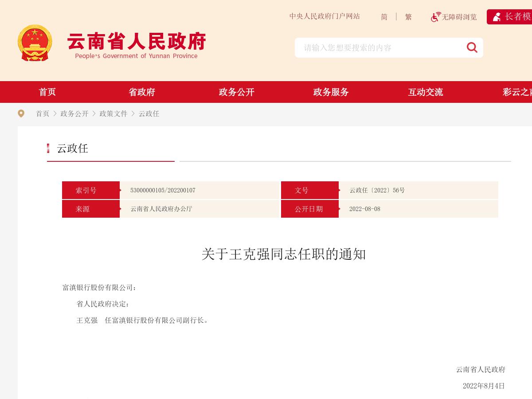Click the search magnifier icon

click(472, 47)
